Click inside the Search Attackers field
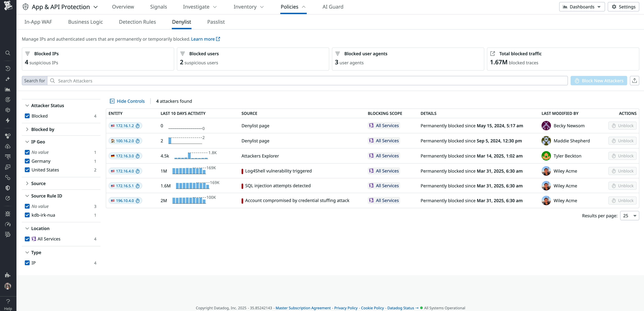 click(175, 80)
